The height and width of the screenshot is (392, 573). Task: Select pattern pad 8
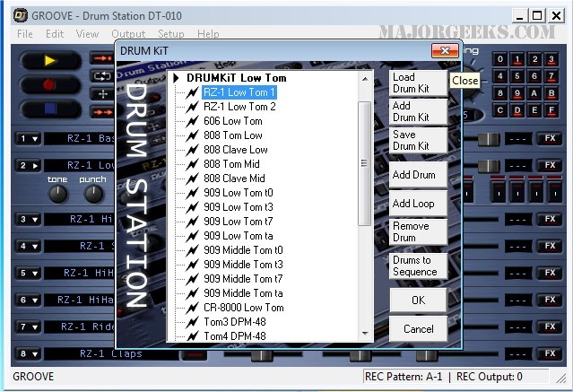click(500, 93)
